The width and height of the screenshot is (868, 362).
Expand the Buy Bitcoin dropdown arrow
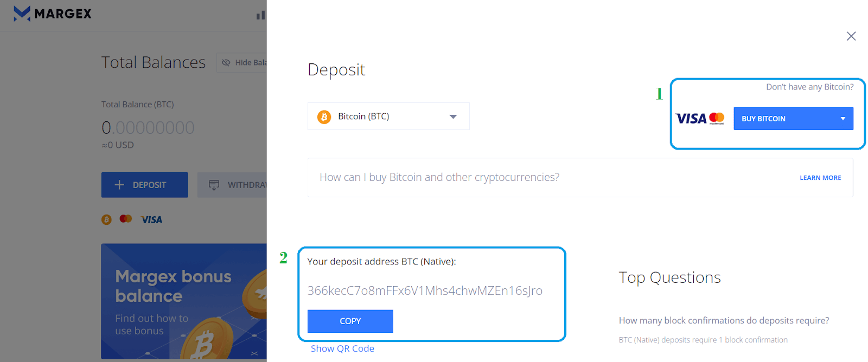(843, 119)
